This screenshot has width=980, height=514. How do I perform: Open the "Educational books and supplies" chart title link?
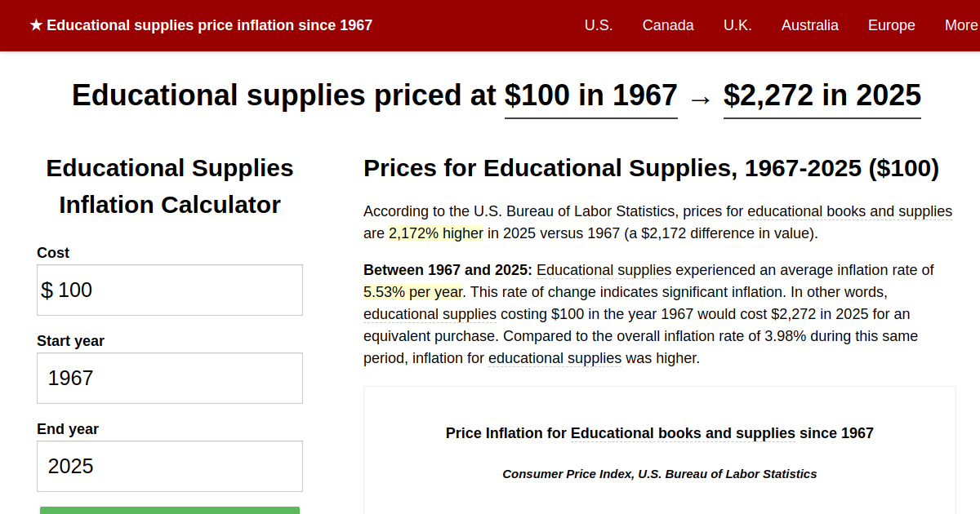click(683, 433)
